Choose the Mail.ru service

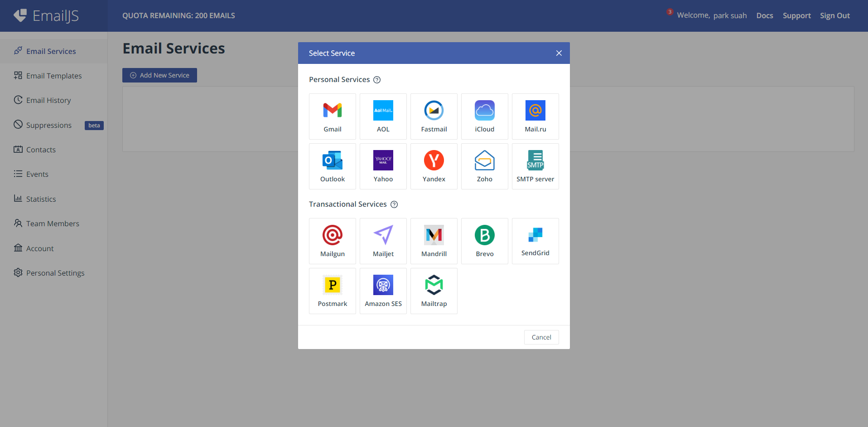coord(535,116)
